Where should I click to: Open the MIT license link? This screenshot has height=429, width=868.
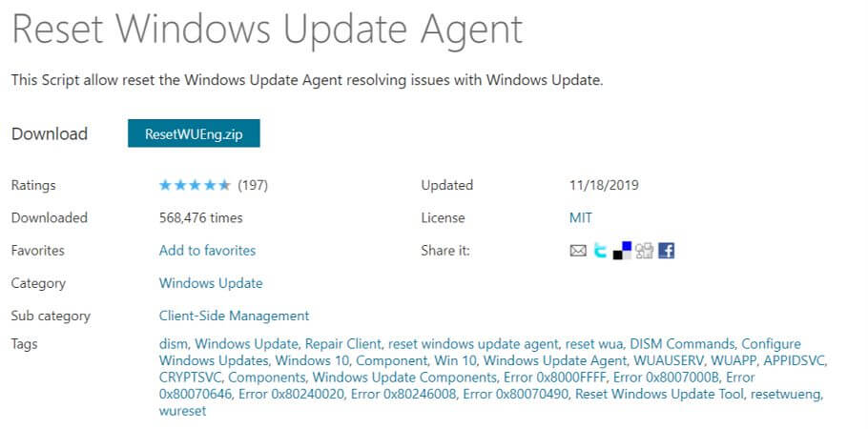pos(581,217)
